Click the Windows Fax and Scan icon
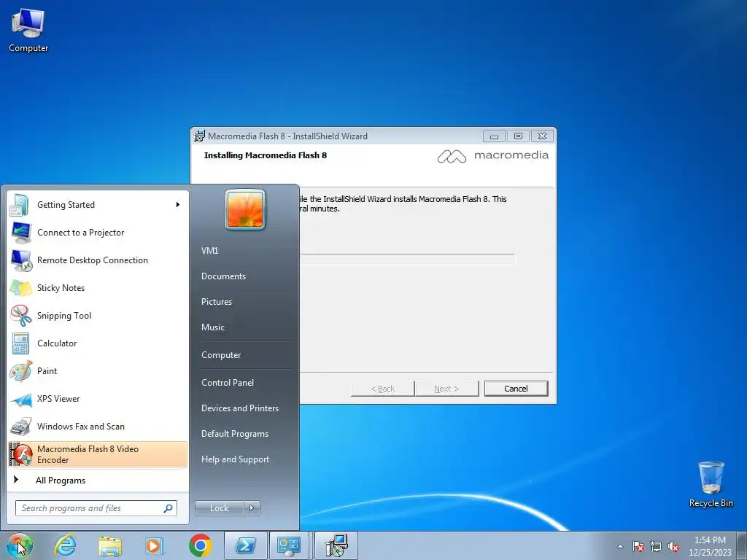The width and height of the screenshot is (747, 560). point(21,426)
